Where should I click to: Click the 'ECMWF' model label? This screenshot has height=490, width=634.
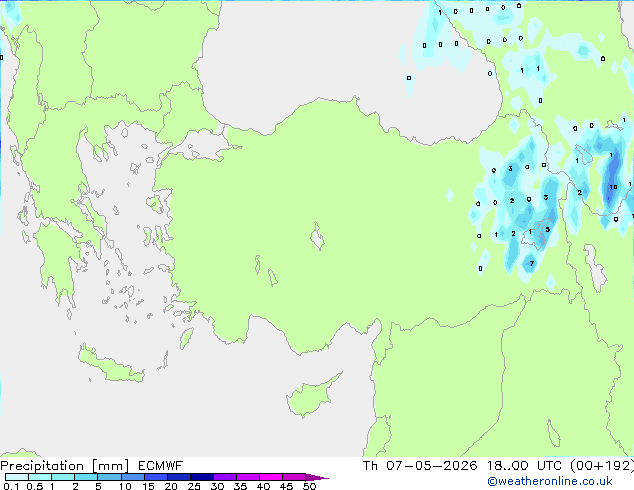point(161,466)
